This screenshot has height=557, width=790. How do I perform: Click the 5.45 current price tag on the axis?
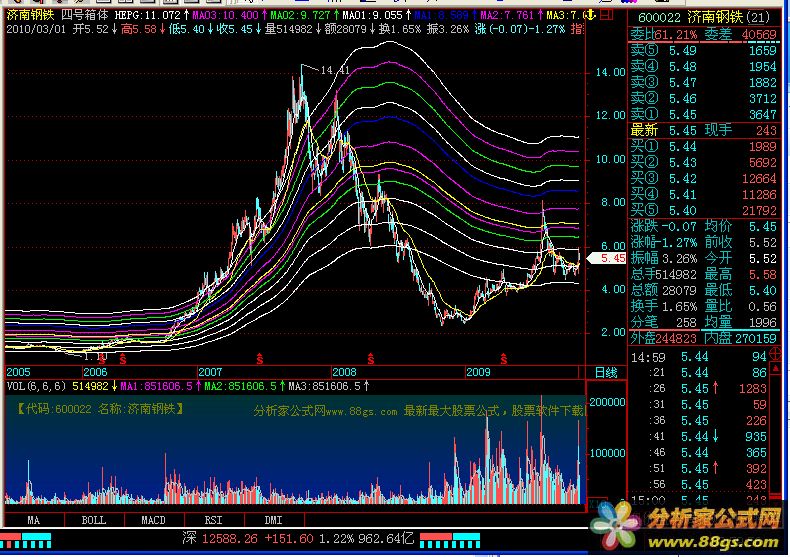click(x=607, y=258)
